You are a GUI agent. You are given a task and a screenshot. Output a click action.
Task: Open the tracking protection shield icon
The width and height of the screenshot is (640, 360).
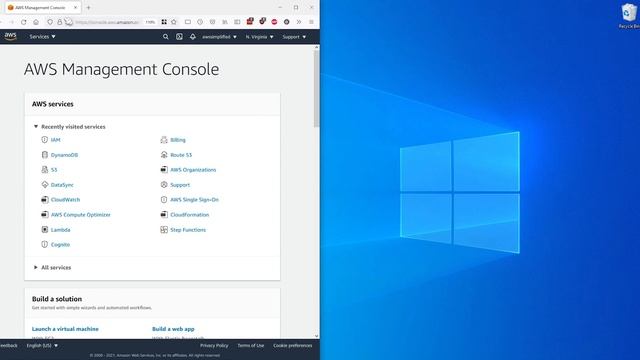click(50, 22)
